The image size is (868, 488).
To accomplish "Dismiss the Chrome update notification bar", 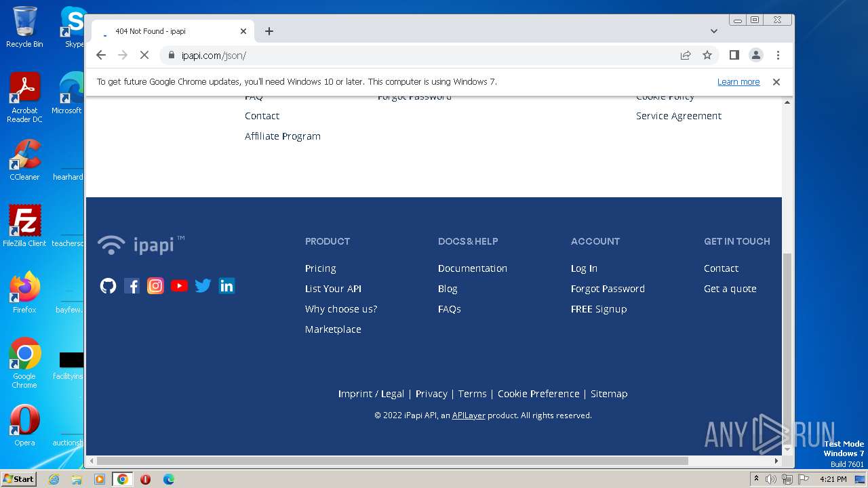I will coord(776,82).
